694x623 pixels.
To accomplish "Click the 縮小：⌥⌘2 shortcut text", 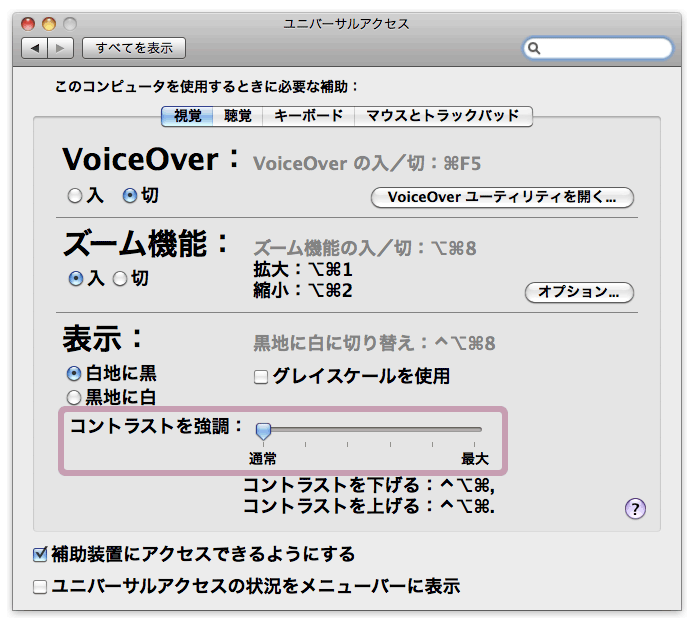I will click(x=303, y=291).
